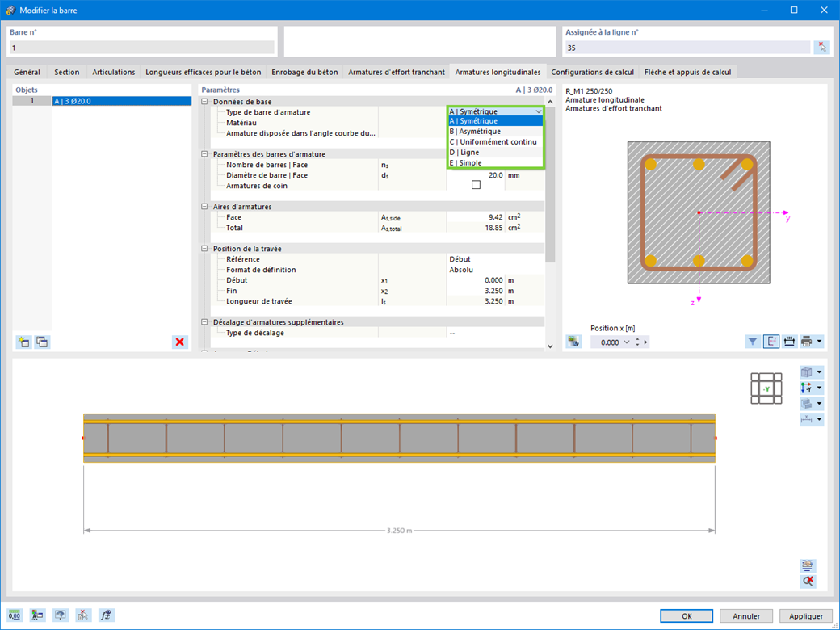The width and height of the screenshot is (840, 630).
Task: Click the display properties monitor icon
Action: [61, 615]
